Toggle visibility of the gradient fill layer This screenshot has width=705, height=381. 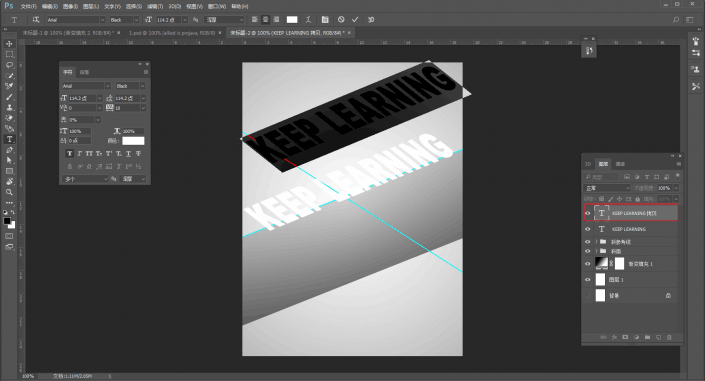pos(588,264)
